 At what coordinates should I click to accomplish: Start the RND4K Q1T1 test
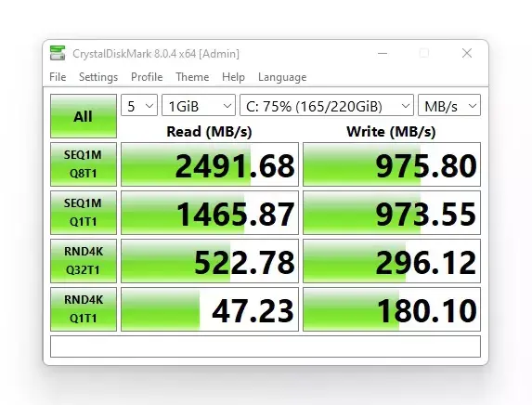[x=84, y=309]
